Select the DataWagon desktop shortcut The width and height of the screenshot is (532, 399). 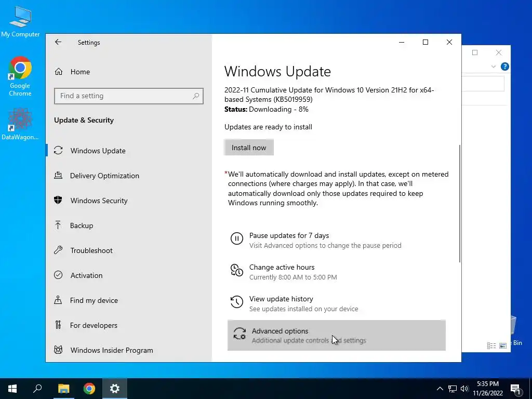[x=20, y=124]
